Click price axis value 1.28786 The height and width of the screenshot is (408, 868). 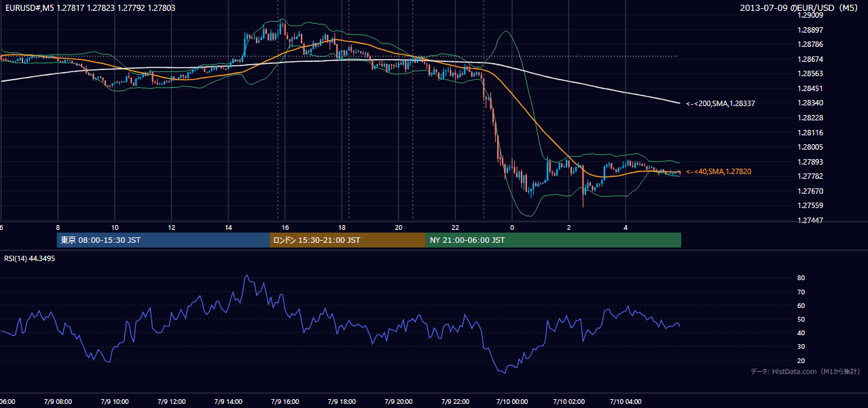(x=810, y=44)
